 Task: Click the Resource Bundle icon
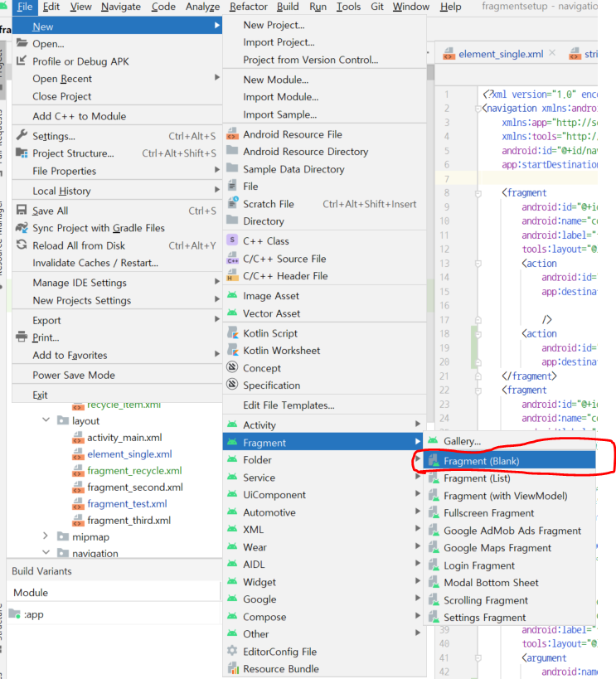[x=233, y=668]
